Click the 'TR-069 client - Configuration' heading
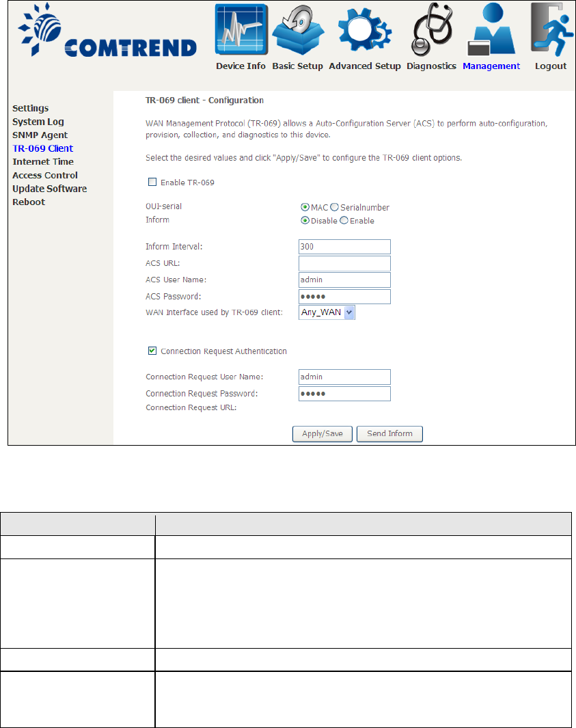 coord(205,100)
